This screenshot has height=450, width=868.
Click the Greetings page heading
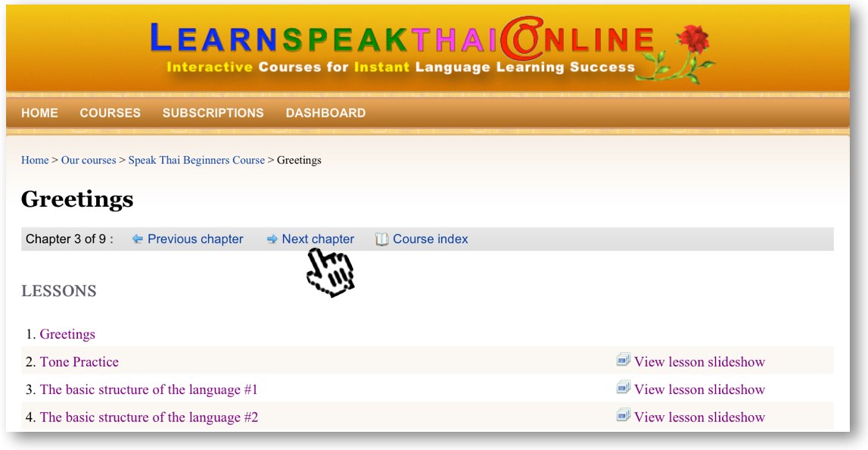tap(77, 200)
